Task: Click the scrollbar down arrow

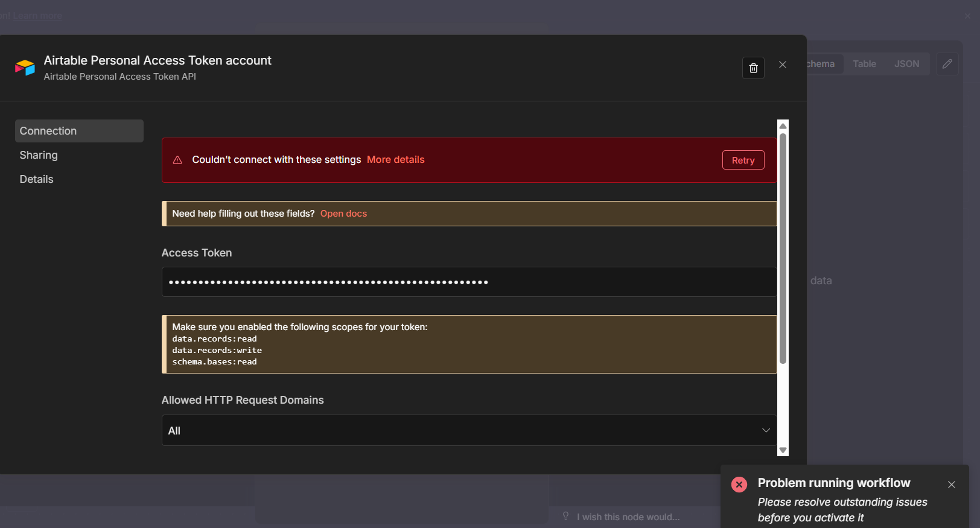Action: [x=783, y=450]
